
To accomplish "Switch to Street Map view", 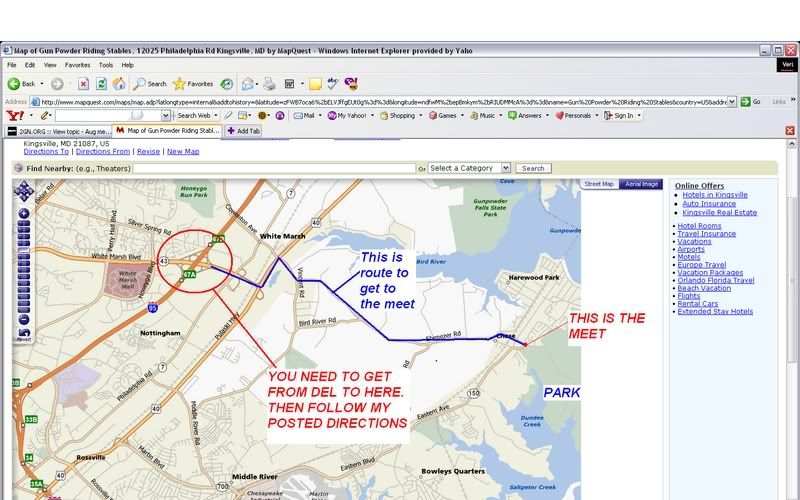I will click(x=599, y=184).
